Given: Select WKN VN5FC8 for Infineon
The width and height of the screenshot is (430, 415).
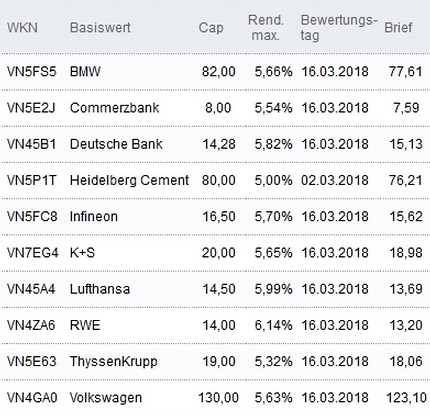Looking at the screenshot, I should 32,217.
